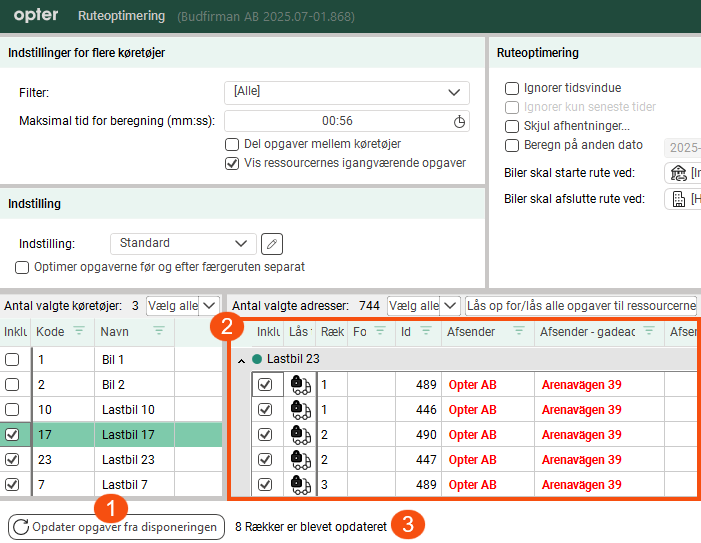Screen dimensions: 701x543
Task: Uncheck Vis ressourcernes igangværende opgaver
Action: (x=232, y=163)
